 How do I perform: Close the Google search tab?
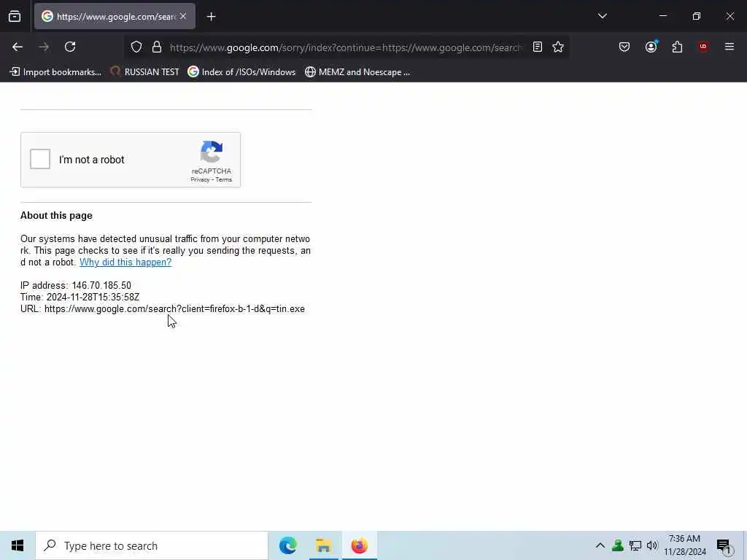183,16
